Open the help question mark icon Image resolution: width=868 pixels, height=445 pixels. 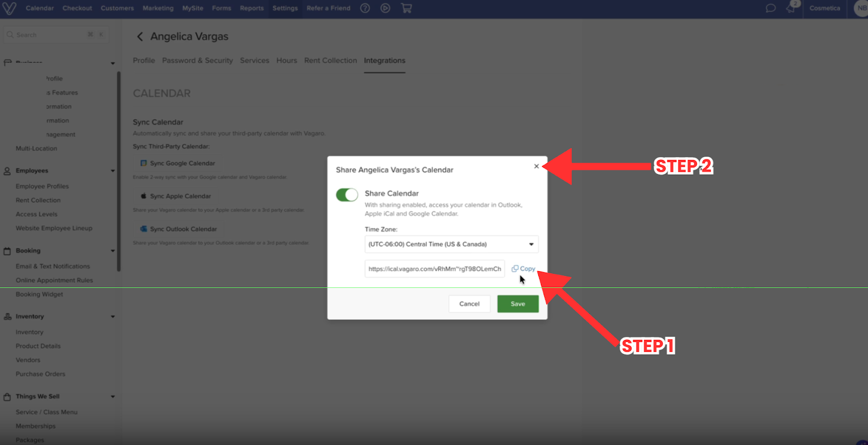pyautogui.click(x=365, y=8)
